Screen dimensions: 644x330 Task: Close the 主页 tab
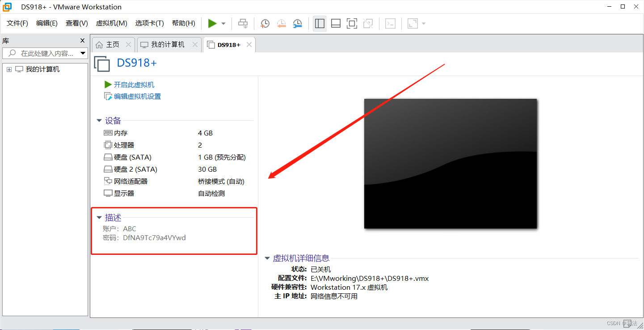[x=128, y=45]
